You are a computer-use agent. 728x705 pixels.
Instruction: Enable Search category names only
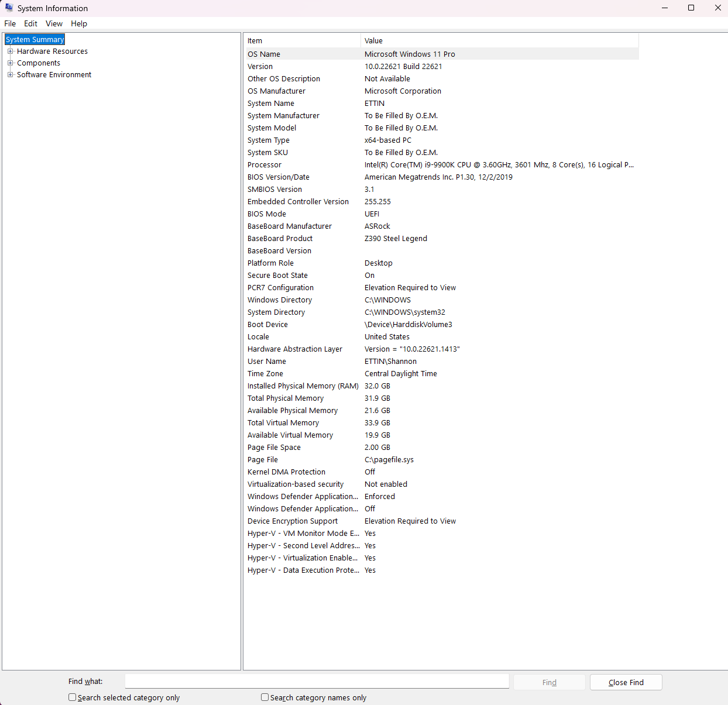click(265, 697)
